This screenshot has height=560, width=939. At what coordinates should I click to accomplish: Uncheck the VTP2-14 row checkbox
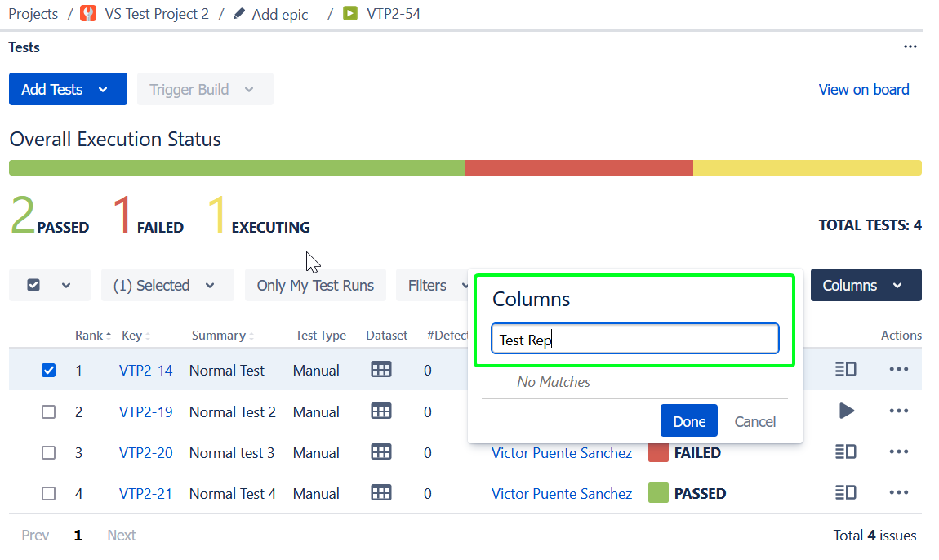click(x=49, y=371)
